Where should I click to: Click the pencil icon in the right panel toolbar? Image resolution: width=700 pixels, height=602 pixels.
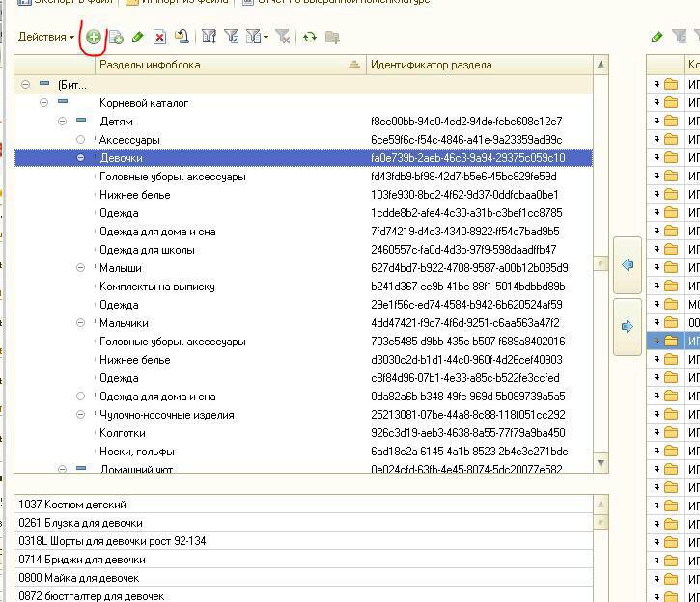point(657,37)
